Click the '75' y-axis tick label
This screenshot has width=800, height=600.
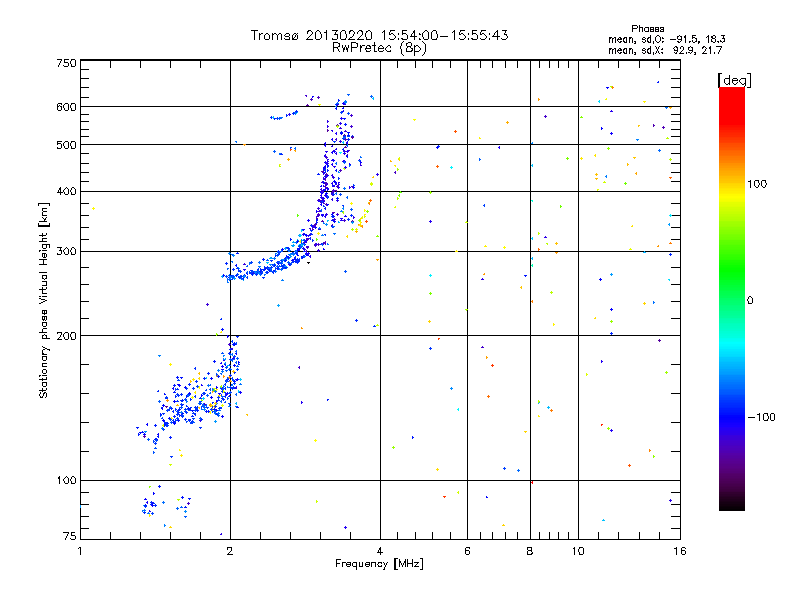point(70,536)
